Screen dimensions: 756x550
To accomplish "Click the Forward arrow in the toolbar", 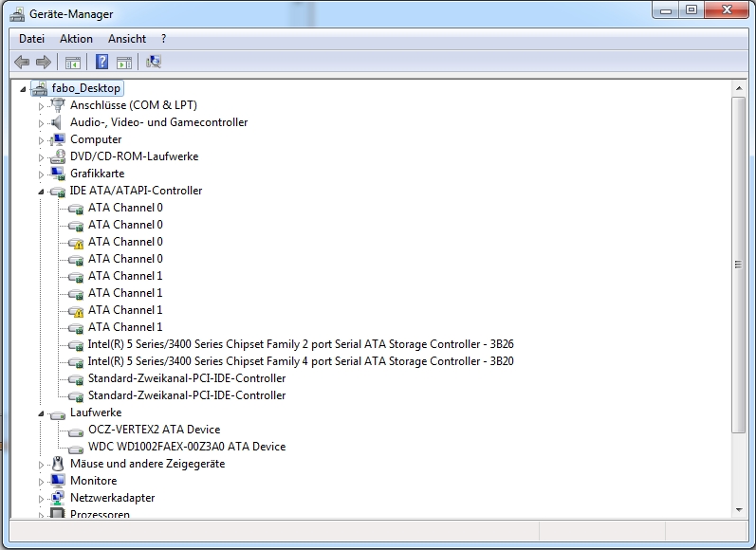I will [44, 62].
